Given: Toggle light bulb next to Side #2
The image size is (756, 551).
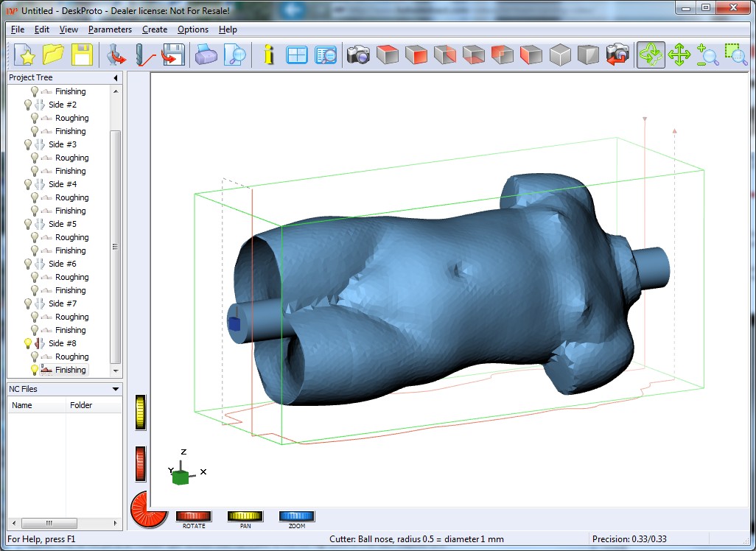Looking at the screenshot, I should (29, 105).
